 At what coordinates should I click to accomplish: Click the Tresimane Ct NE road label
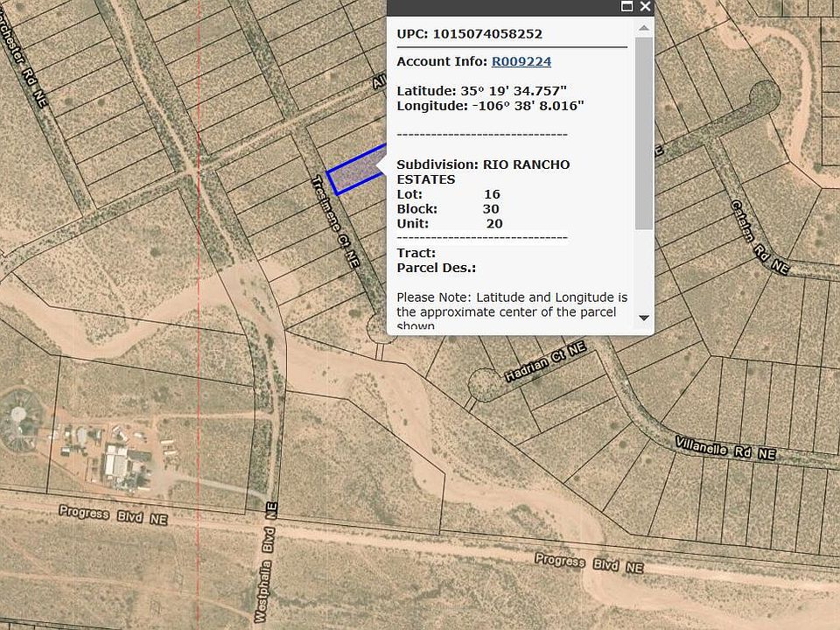335,220
